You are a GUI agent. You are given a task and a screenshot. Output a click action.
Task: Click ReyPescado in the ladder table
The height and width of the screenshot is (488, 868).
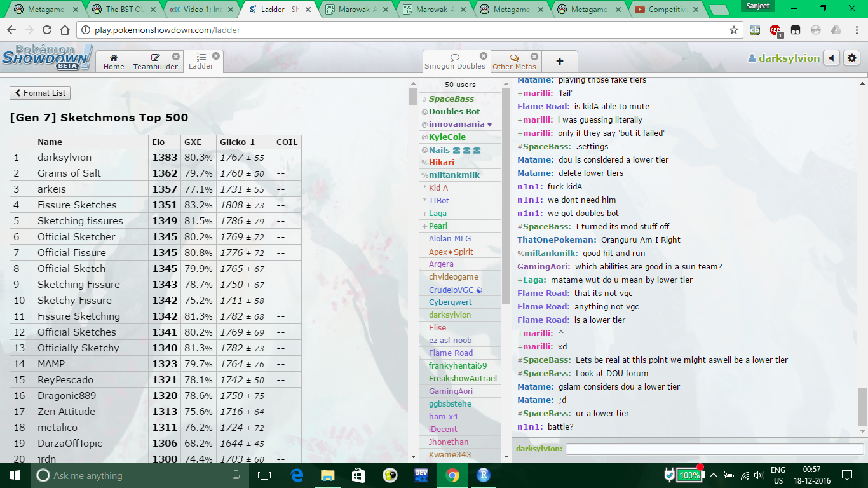[x=65, y=379]
